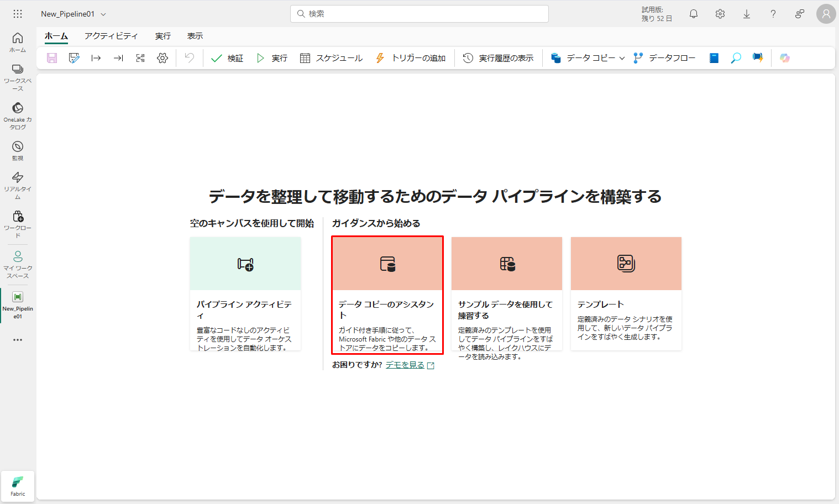Click the 検証 validate button
Image resolution: width=839 pixels, height=504 pixels.
coord(227,58)
